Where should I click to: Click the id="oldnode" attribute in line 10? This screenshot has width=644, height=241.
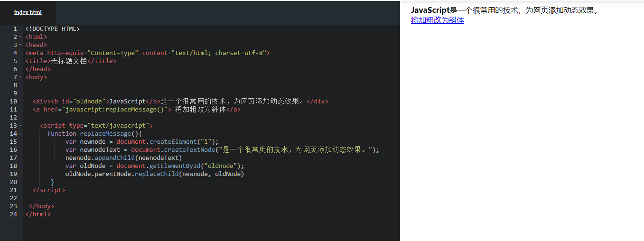coord(84,102)
